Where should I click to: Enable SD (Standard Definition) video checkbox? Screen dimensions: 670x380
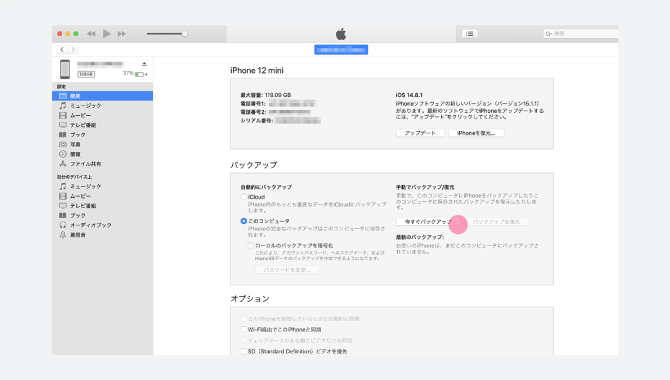[x=244, y=351]
